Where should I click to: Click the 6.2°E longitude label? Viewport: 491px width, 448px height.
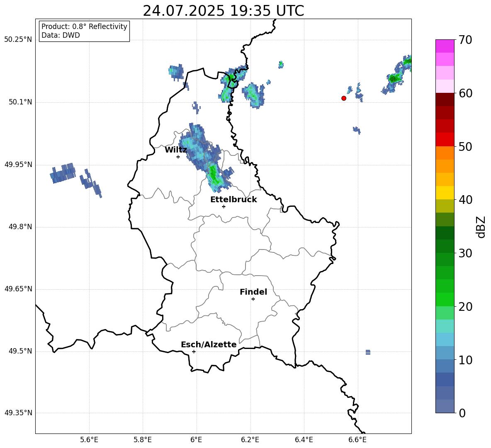[250, 440]
